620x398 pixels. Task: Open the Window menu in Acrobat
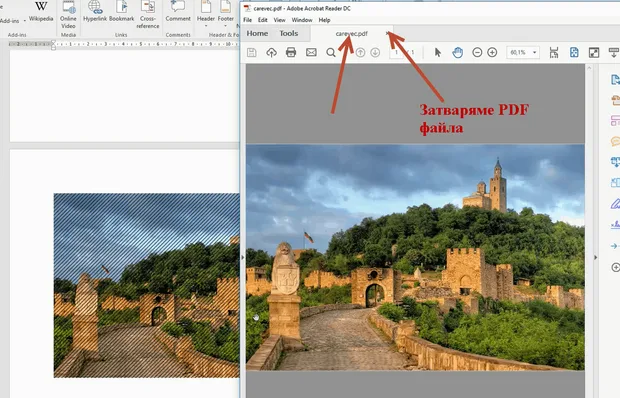pyautogui.click(x=302, y=20)
